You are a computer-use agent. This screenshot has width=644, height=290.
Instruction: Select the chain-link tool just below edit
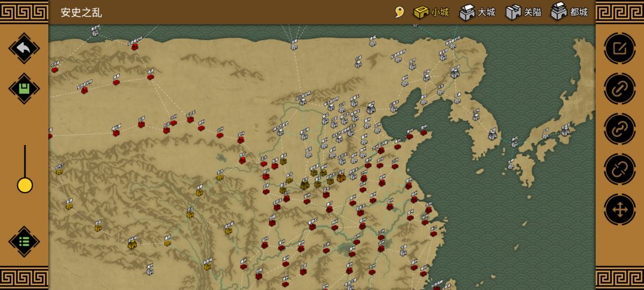[620, 89]
